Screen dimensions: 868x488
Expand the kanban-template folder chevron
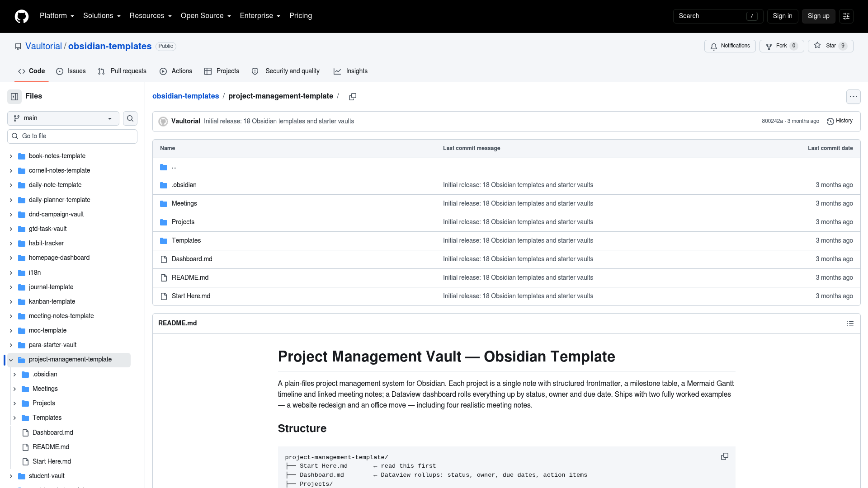coord(11,302)
